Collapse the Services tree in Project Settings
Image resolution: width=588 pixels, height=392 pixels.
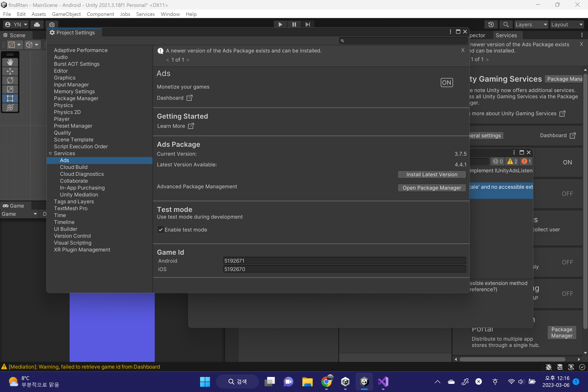point(50,153)
